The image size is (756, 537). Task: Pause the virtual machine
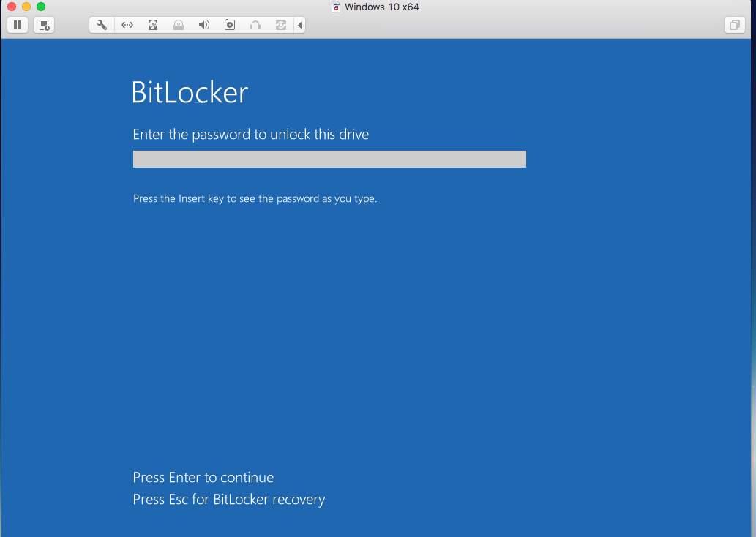pos(18,25)
